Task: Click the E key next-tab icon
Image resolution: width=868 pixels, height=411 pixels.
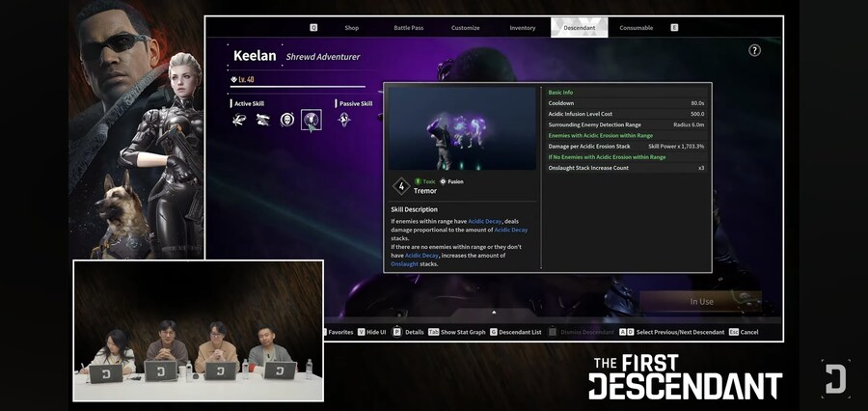Action: [674, 28]
